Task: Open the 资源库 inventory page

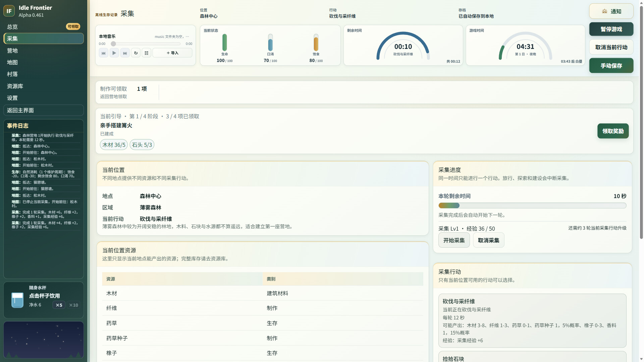Action: tap(44, 86)
